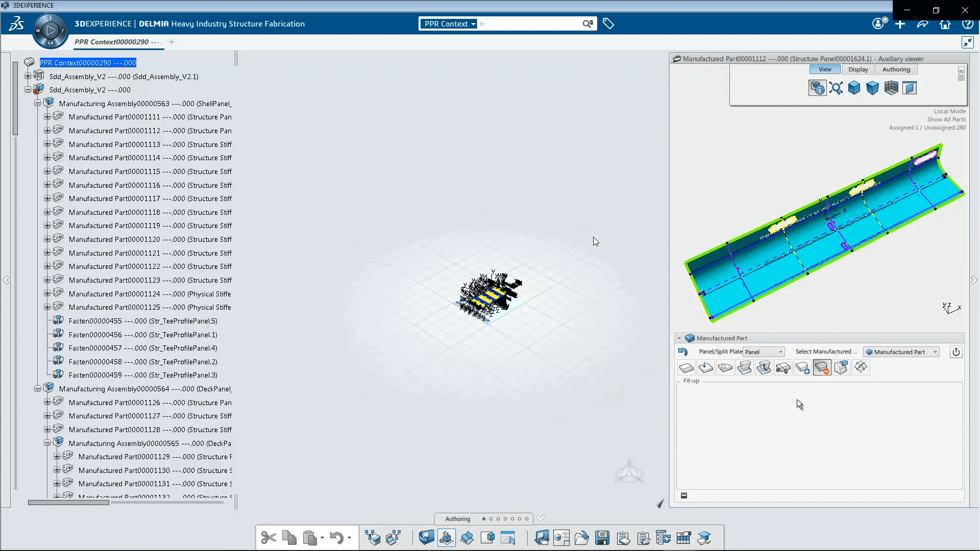Click the reset power icon in Manufactured Part panel

956,352
